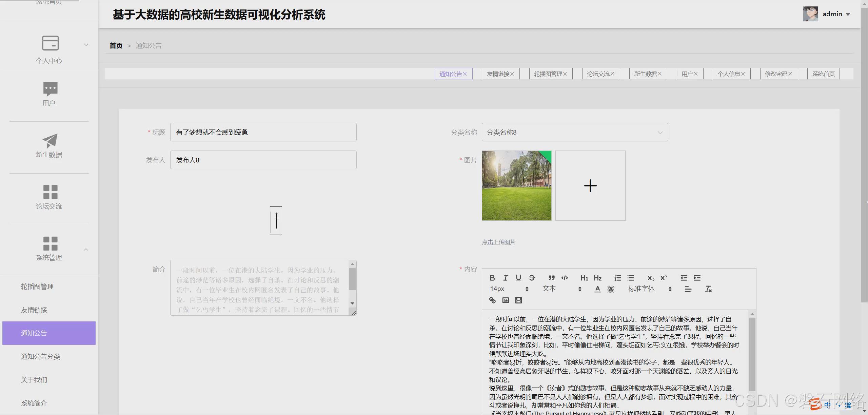Open the 分类名称 select box
This screenshot has width=868, height=415.
point(575,132)
